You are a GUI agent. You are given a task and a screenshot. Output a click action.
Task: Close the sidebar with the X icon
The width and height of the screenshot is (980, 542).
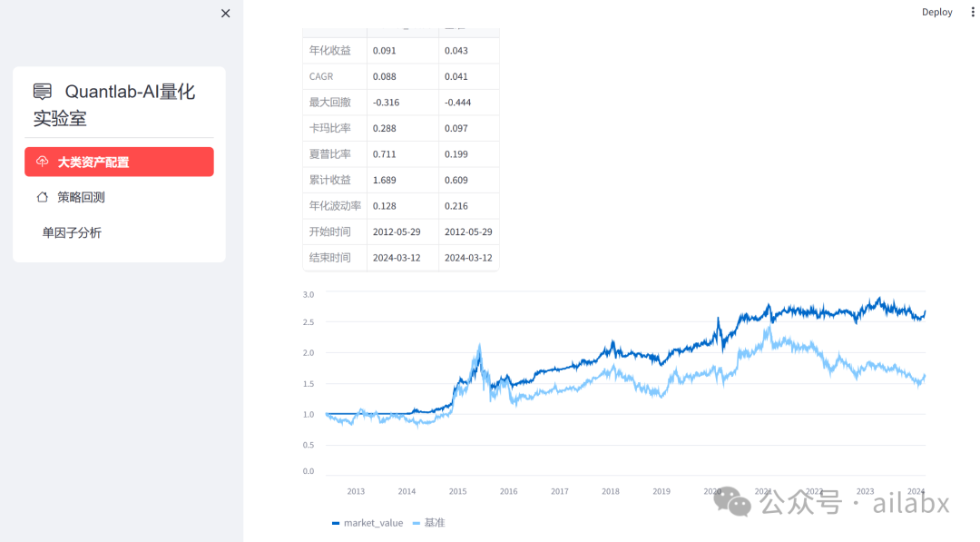226,14
